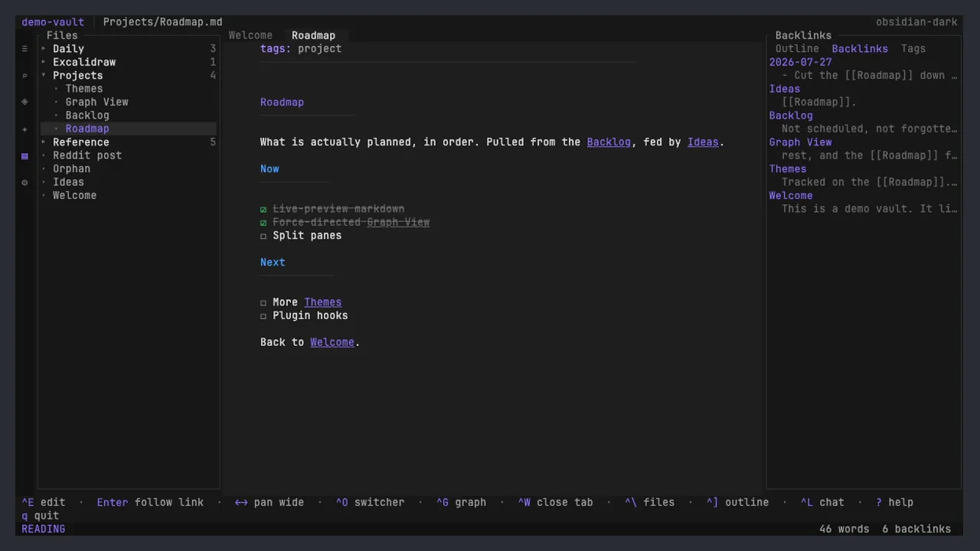Click '^\ files' in the footer hints
This screenshot has height=551, width=980.
pyautogui.click(x=649, y=503)
